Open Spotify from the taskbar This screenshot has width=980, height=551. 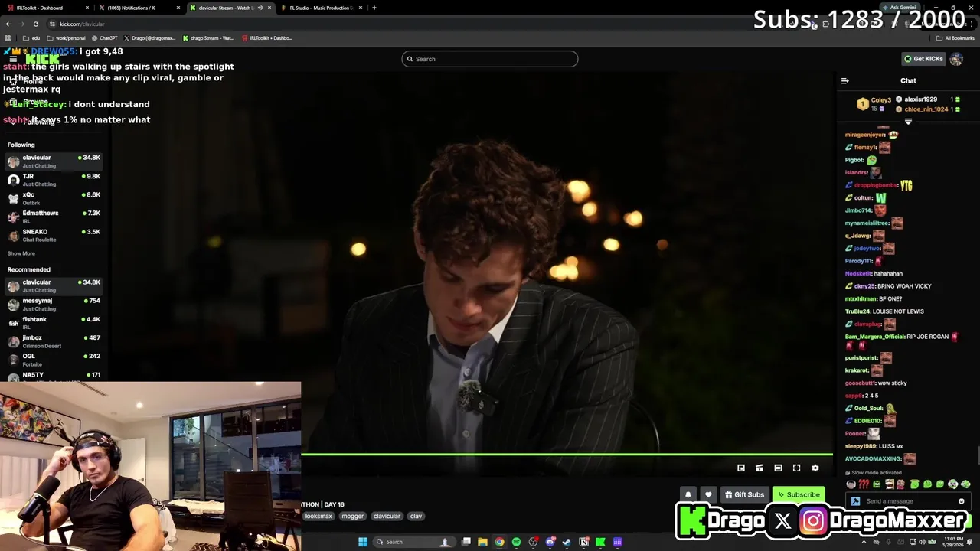(516, 542)
